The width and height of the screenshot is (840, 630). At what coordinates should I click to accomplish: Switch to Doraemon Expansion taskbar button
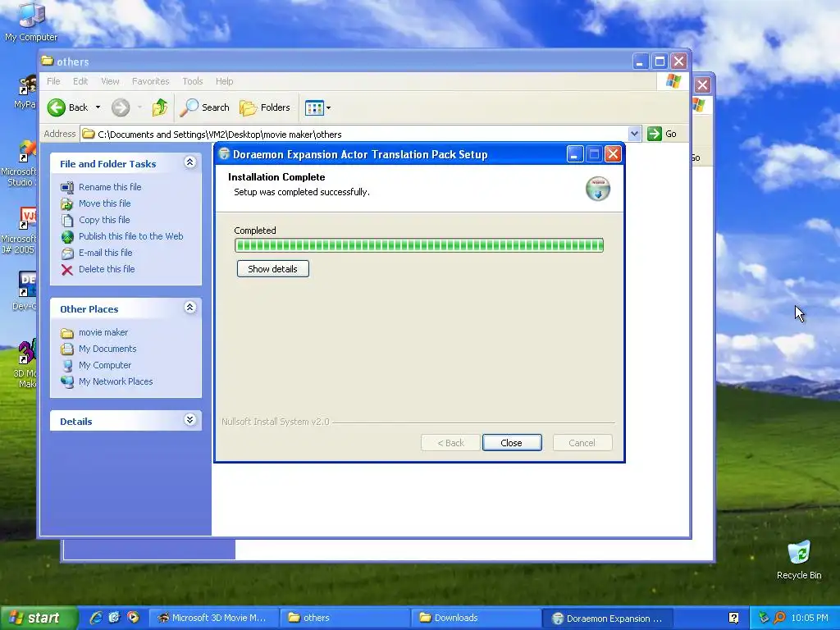click(x=608, y=619)
